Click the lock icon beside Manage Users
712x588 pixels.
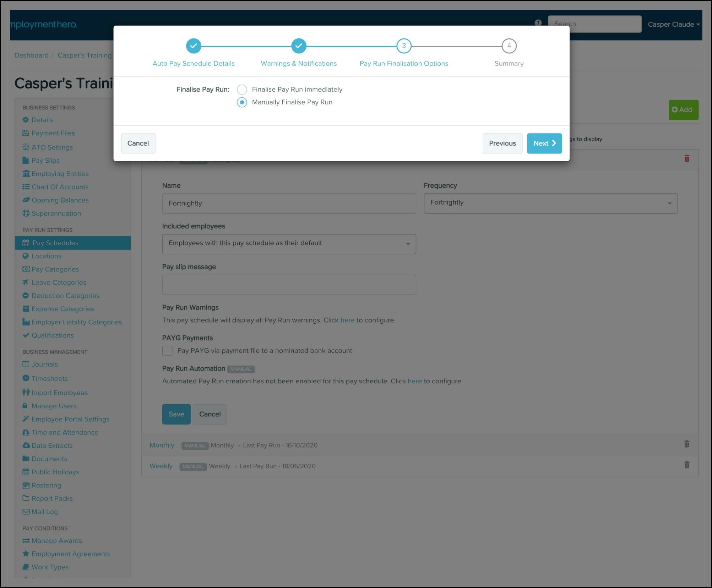(25, 405)
